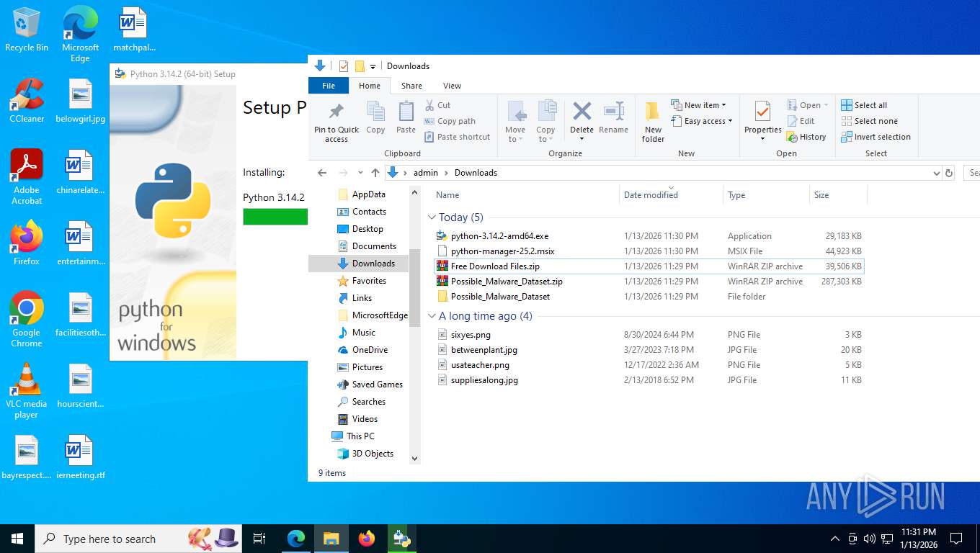Image resolution: width=980 pixels, height=553 pixels.
Task: Click the address bar refresh button
Action: click(949, 173)
